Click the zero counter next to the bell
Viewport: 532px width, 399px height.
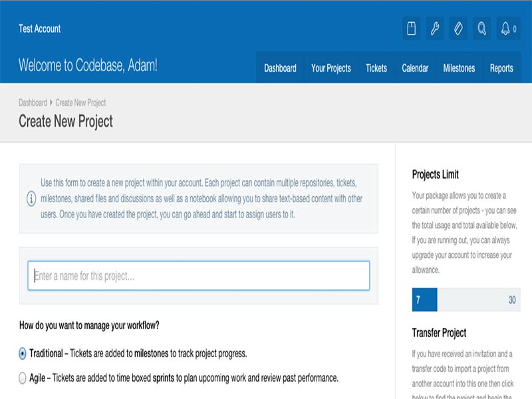[515, 27]
